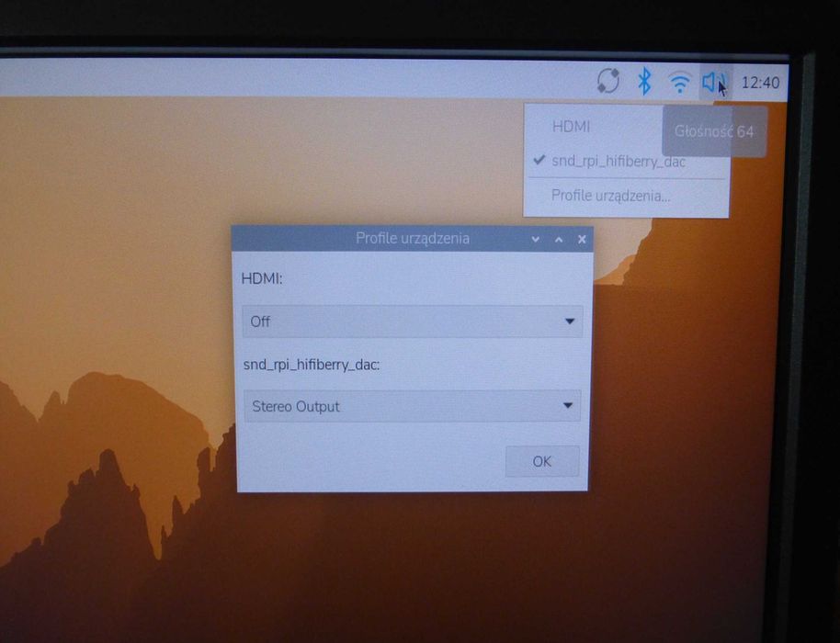
Task: Open the snd_rpi_hifiberry_dac Stereo Output dropdown
Action: click(412, 406)
